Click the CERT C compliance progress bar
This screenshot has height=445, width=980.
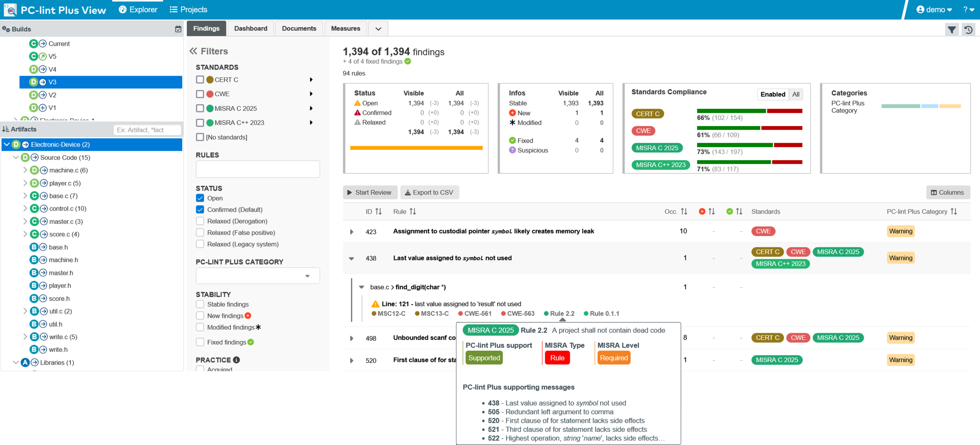749,111
